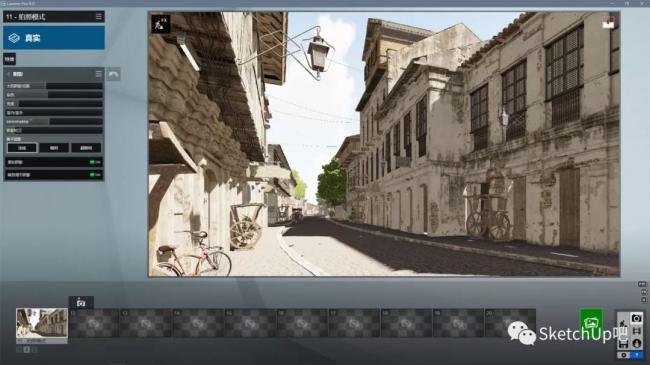Viewport: 650px width, 365px height.
Task: Open the small tab under style button
Action: pos(9,59)
